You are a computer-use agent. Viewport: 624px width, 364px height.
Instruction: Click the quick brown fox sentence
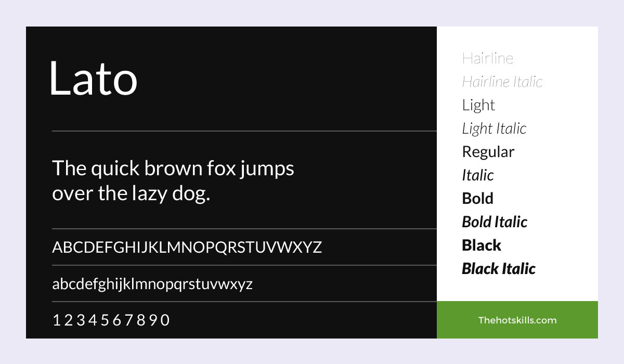click(x=173, y=181)
